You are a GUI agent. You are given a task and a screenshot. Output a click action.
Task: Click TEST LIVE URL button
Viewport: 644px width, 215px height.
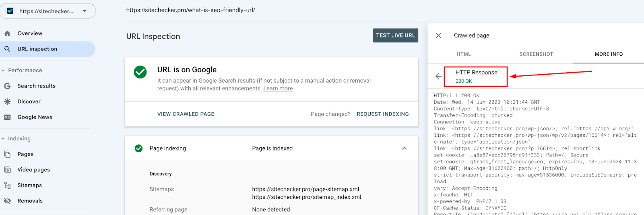click(x=396, y=35)
